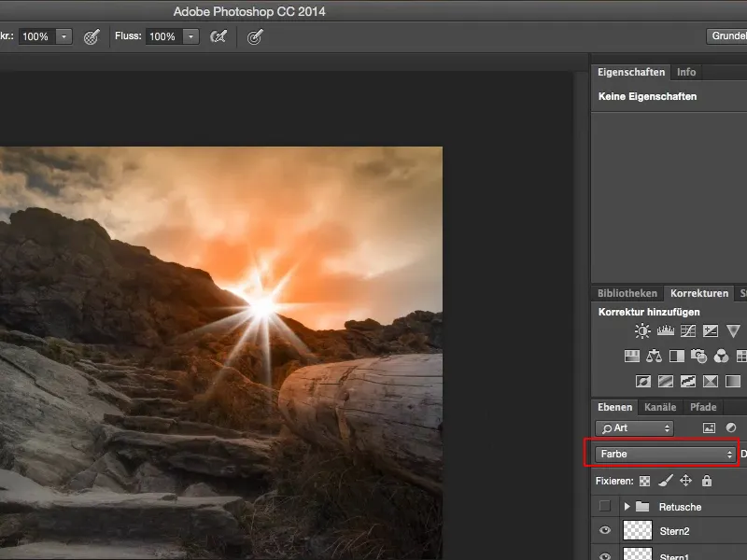Add a Color Balance adjustment
This screenshot has height=560, width=747.
click(x=654, y=357)
